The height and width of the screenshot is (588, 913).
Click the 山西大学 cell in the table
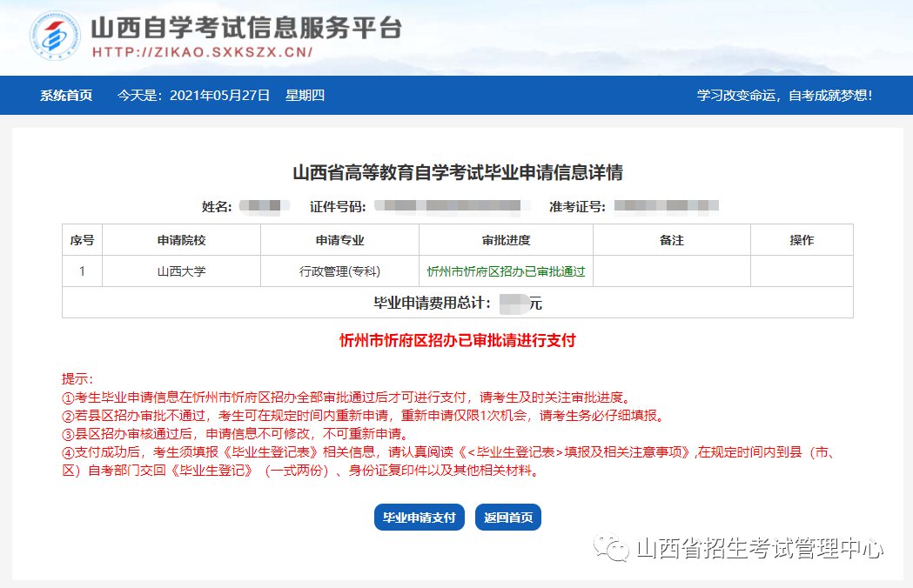tap(181, 271)
